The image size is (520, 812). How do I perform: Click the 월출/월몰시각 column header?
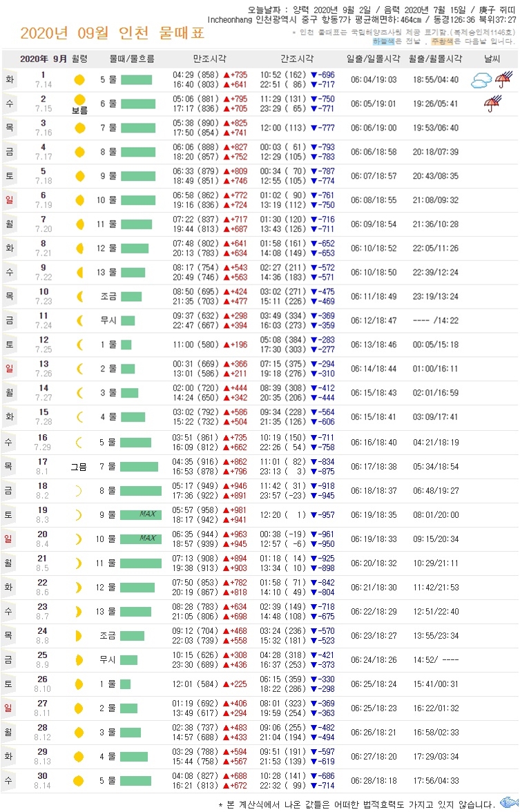pos(435,59)
